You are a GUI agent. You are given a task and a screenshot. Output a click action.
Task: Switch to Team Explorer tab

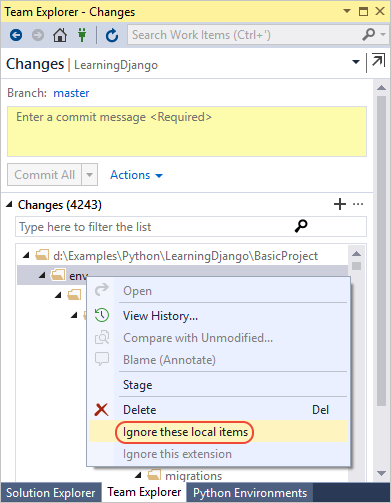coord(144,492)
